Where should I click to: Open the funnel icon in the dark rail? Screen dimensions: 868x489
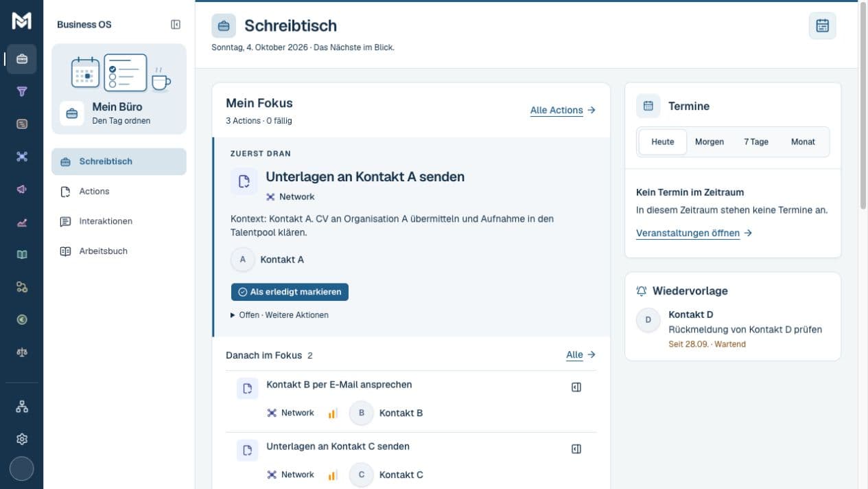(22, 91)
